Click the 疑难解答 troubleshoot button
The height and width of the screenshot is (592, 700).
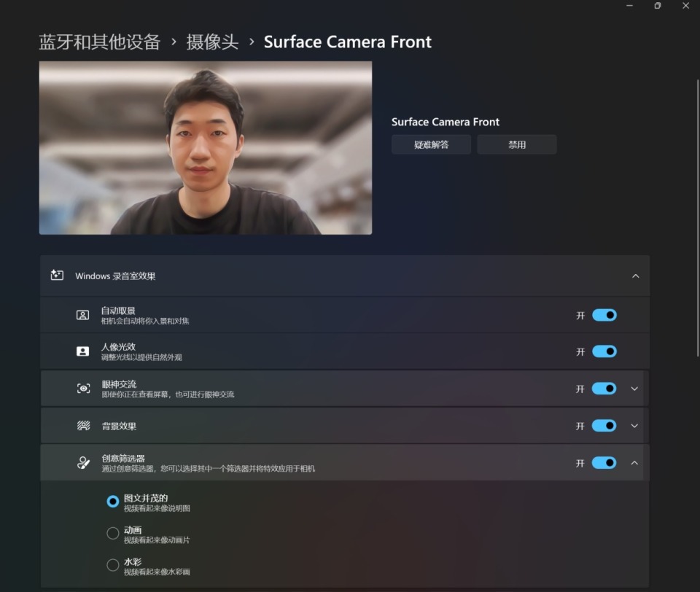(x=431, y=144)
